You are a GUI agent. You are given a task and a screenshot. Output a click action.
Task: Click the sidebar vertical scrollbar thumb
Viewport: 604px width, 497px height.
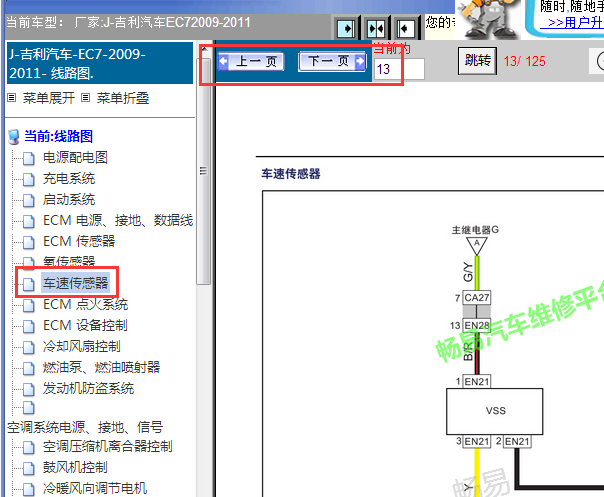pyautogui.click(x=204, y=171)
